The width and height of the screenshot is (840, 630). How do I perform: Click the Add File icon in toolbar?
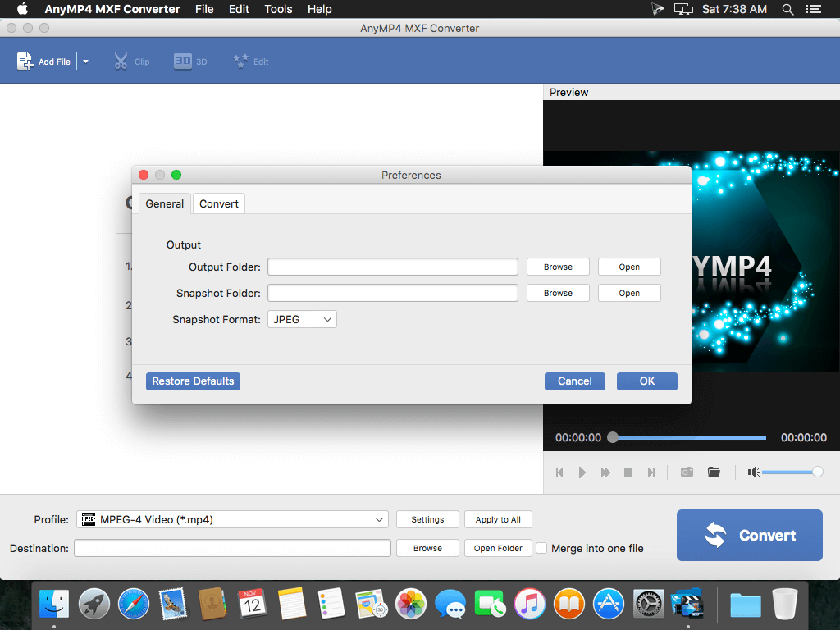tap(25, 62)
